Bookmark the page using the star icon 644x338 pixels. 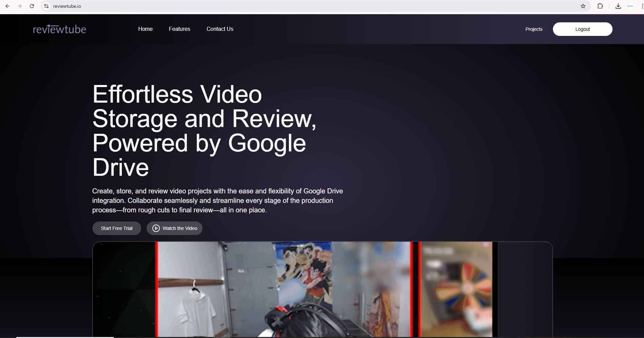(583, 6)
